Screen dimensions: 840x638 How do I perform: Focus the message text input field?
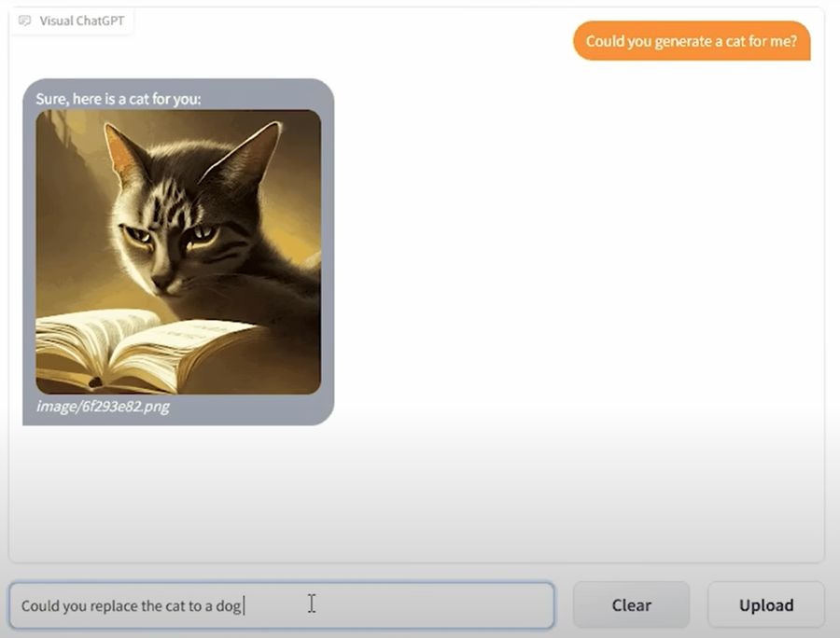[282, 605]
